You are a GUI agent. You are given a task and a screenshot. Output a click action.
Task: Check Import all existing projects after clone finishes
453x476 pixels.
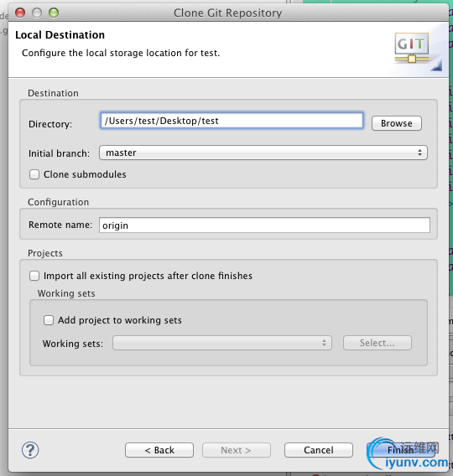pos(34,276)
